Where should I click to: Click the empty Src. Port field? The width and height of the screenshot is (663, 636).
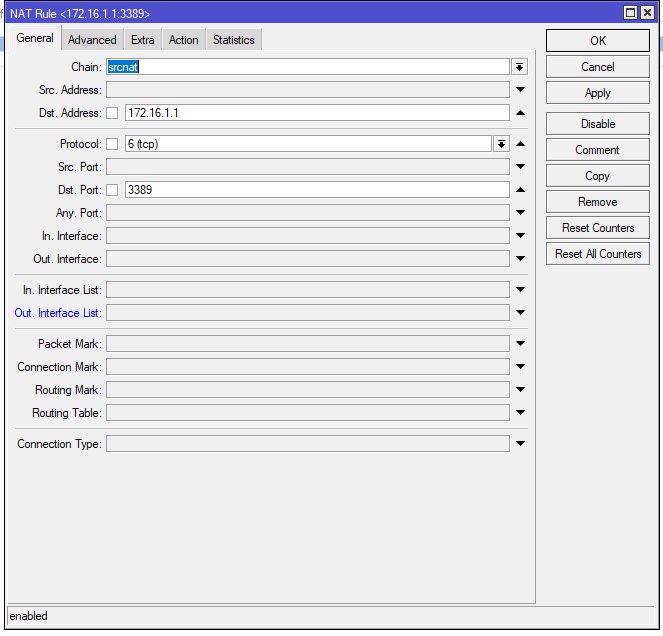[x=308, y=167]
